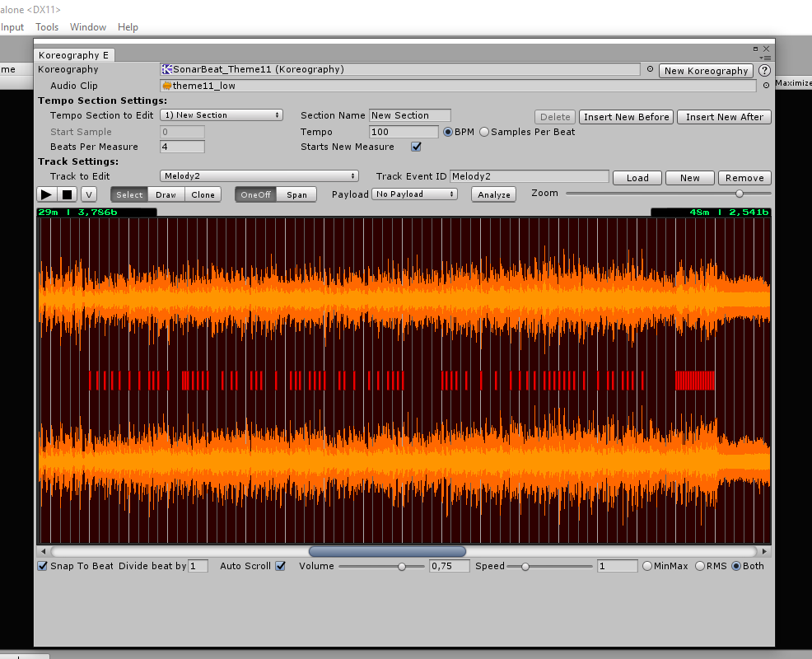The width and height of the screenshot is (812, 659).
Task: Click the Beats Per Measure field
Action: 182,147
